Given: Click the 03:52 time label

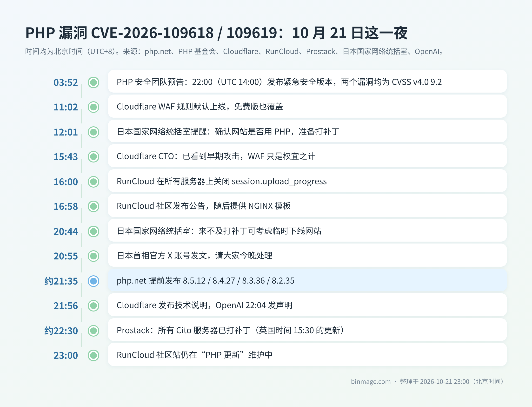Looking at the screenshot, I should click(66, 83).
